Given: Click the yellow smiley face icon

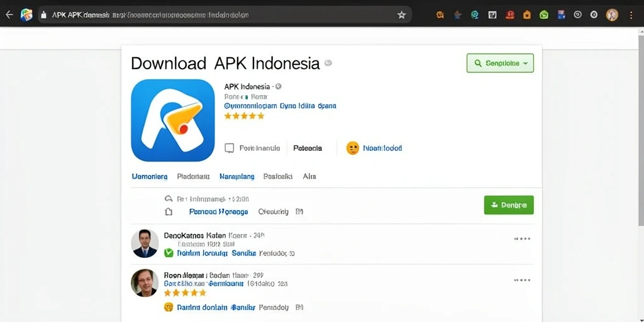Looking at the screenshot, I should (353, 148).
